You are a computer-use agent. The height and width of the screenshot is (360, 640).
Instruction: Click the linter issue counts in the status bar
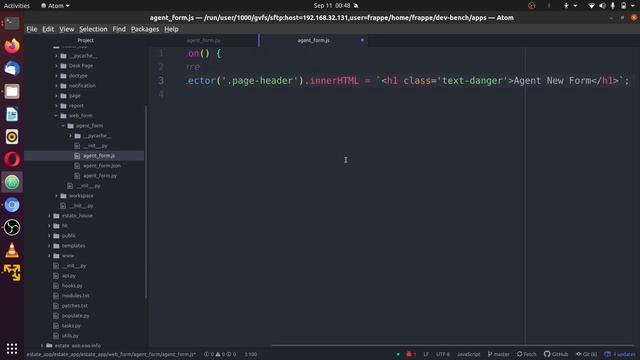click(x=220, y=354)
